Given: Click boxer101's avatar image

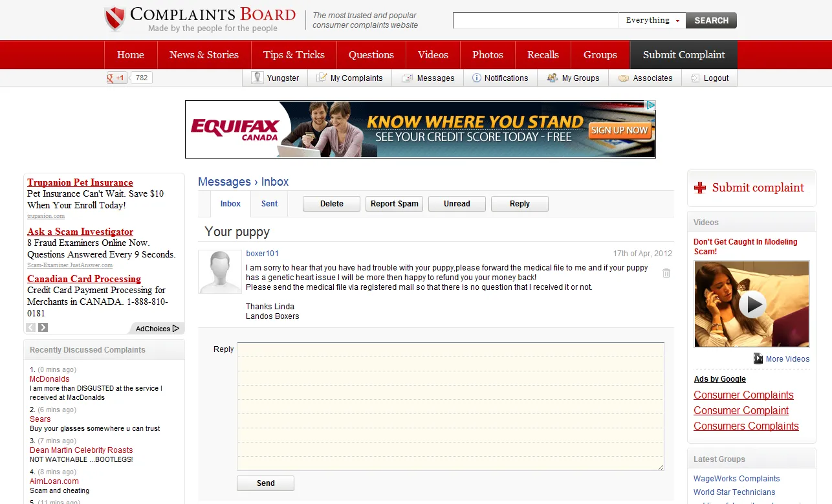Looking at the screenshot, I should [x=220, y=272].
